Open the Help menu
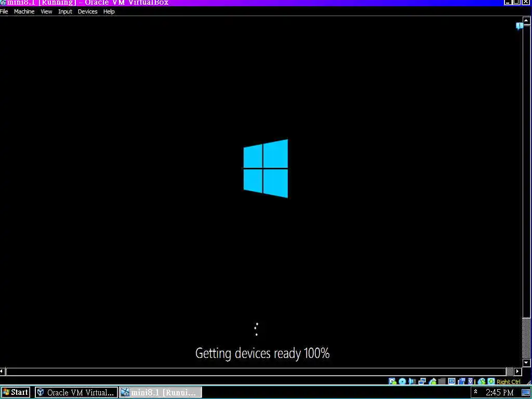The height and width of the screenshot is (399, 532). (109, 11)
